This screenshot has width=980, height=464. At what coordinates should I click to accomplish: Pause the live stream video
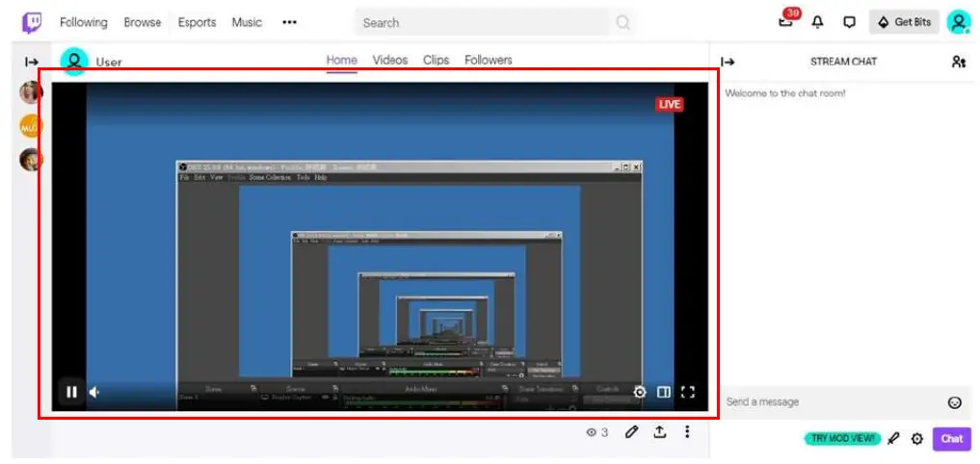coord(72,392)
